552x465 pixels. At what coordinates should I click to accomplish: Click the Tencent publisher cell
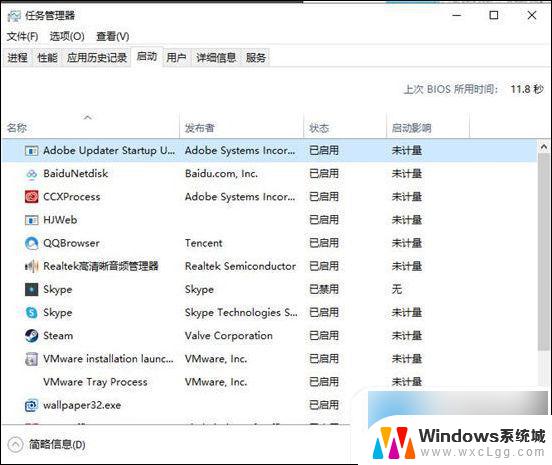pyautogui.click(x=204, y=243)
